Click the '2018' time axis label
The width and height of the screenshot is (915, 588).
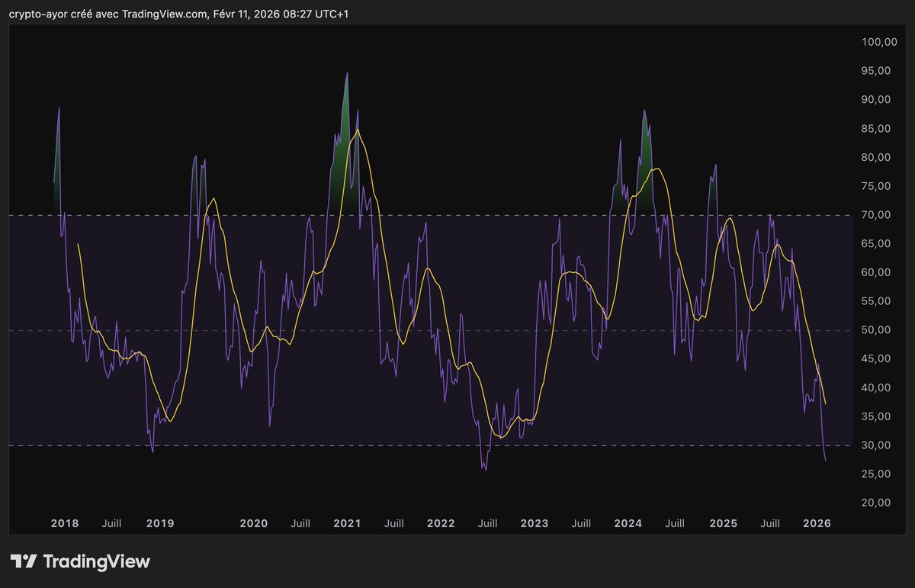(65, 524)
